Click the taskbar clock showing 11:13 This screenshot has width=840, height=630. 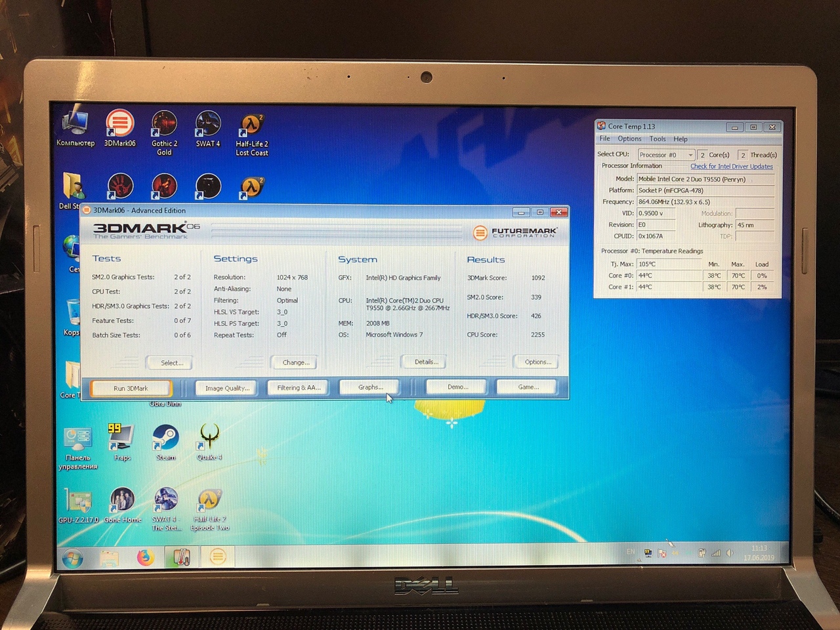[759, 553]
